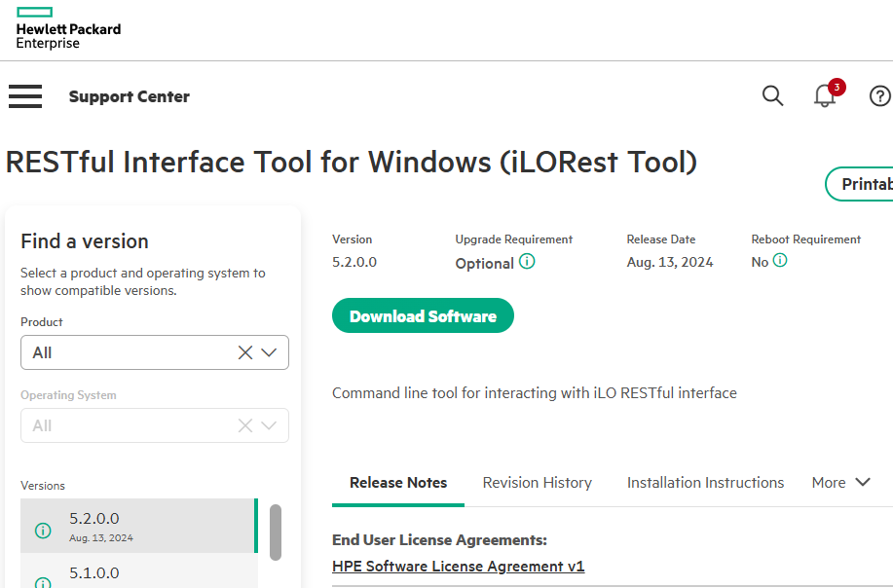Expand the More tabs dropdown
Viewport: 893px width, 588px height.
point(841,483)
